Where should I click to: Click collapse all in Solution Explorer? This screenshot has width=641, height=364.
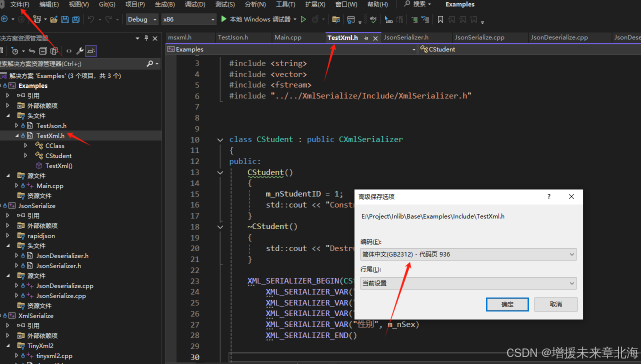pos(42,50)
